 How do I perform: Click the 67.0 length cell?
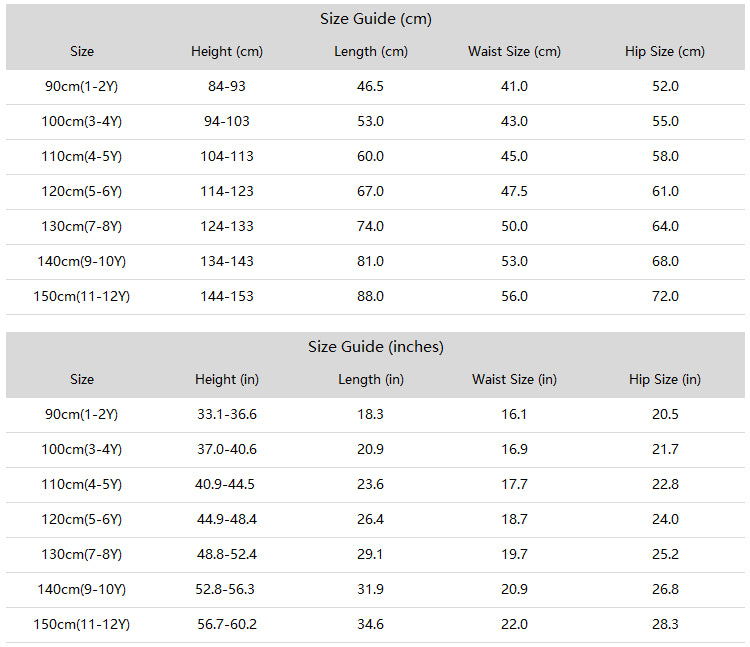[370, 191]
